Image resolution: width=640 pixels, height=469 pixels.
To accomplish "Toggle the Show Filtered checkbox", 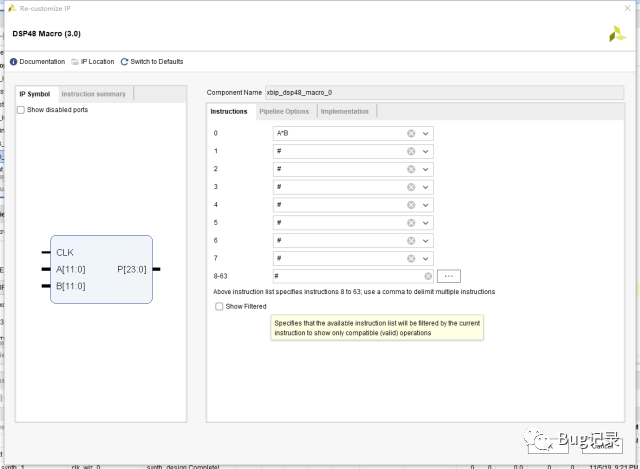I will [219, 307].
